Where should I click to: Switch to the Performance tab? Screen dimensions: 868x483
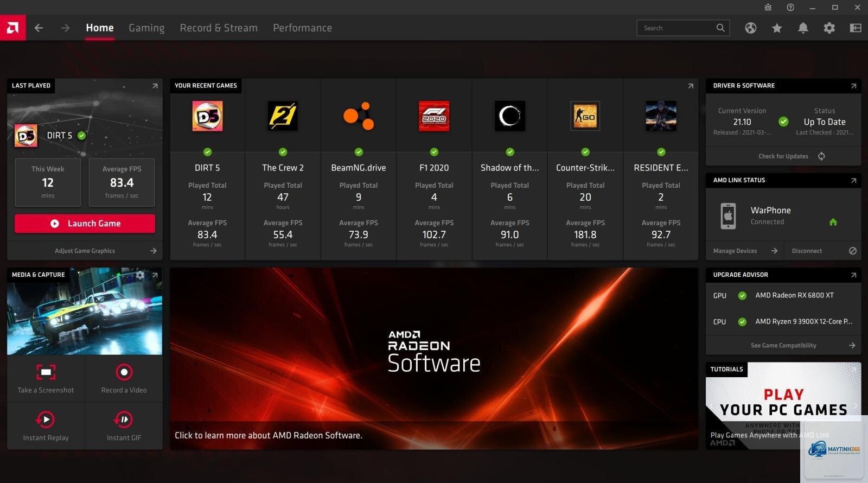point(302,28)
